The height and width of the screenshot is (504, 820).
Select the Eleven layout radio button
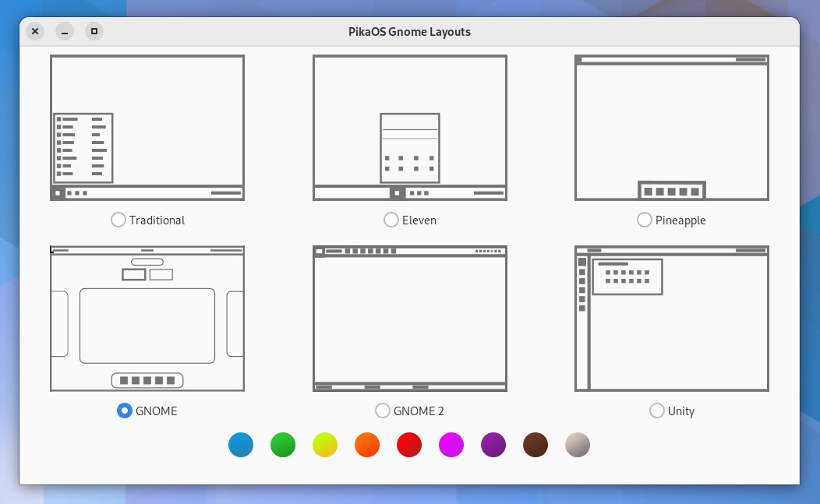click(391, 220)
